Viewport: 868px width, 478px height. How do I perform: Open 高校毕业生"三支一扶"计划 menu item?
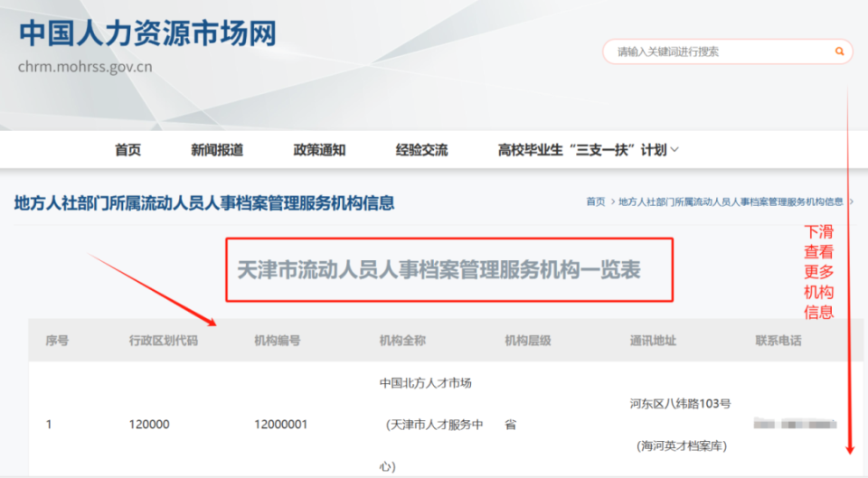pos(582,150)
